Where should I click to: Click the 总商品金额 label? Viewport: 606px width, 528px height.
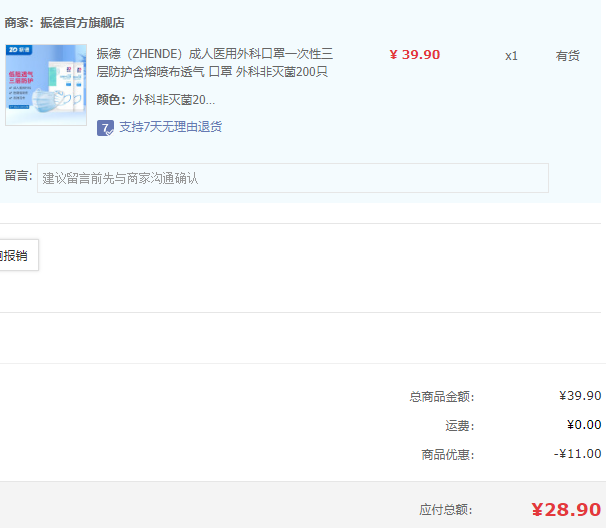point(441,397)
